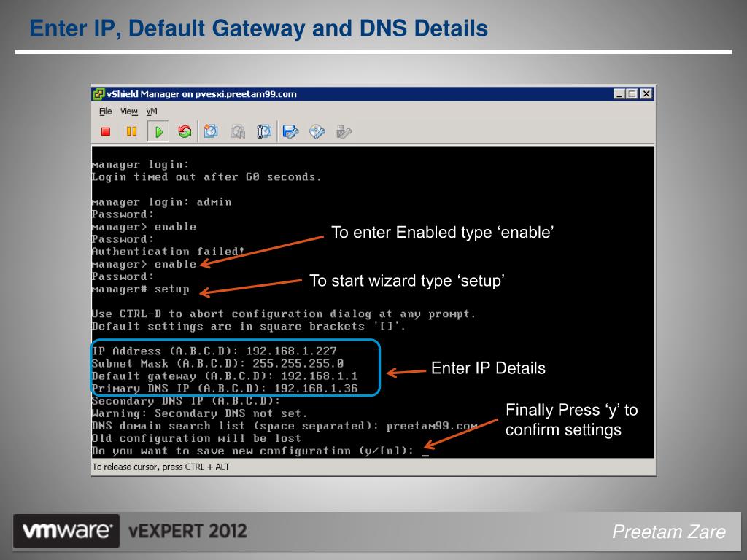Click the VMware logo in the slide footer
747x560 pixels.
(x=66, y=531)
